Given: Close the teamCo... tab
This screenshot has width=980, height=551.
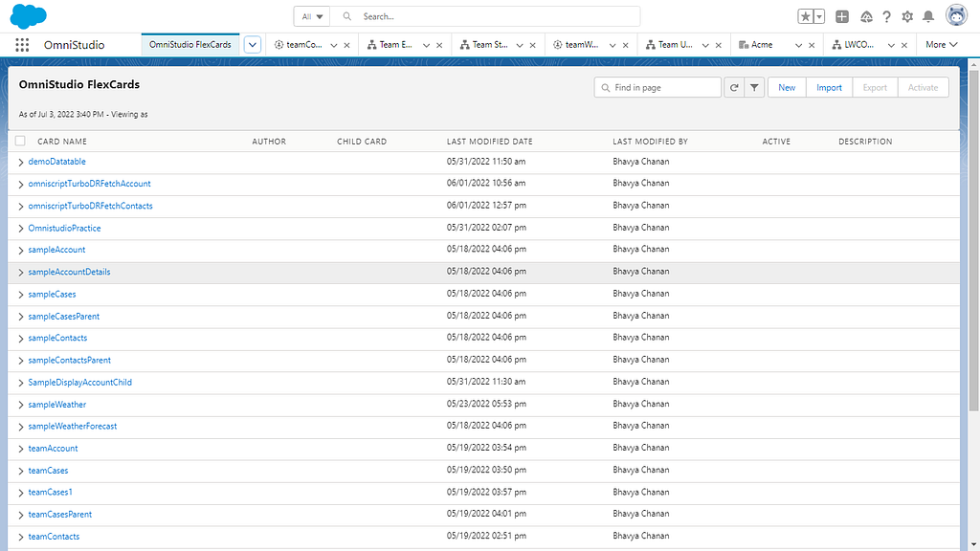Looking at the screenshot, I should pos(346,45).
